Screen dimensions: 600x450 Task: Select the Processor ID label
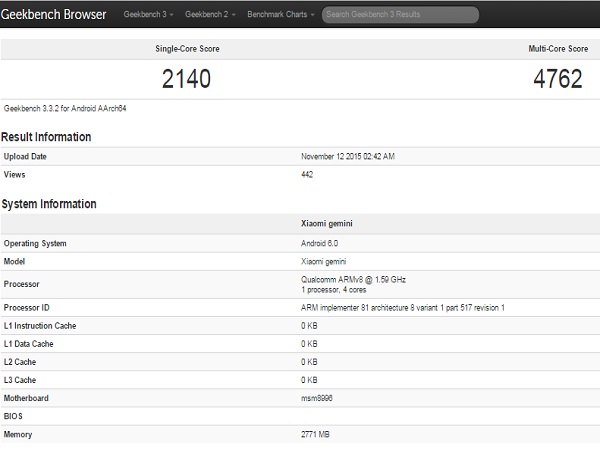click(26, 308)
